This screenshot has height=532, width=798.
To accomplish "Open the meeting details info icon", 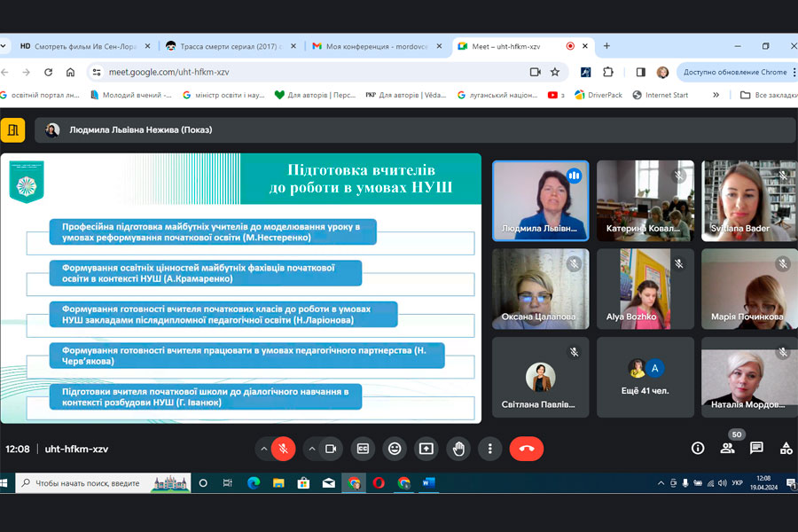I will (x=698, y=449).
